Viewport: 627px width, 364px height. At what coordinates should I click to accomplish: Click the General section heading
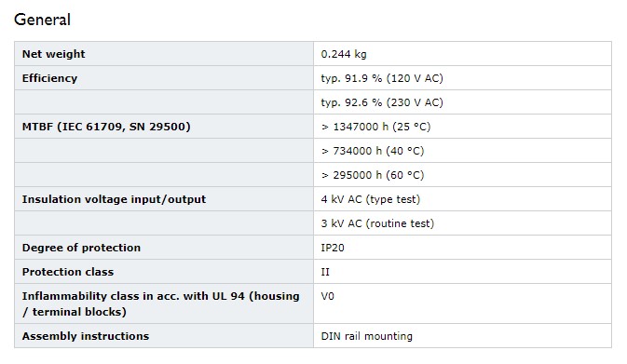click(42, 20)
